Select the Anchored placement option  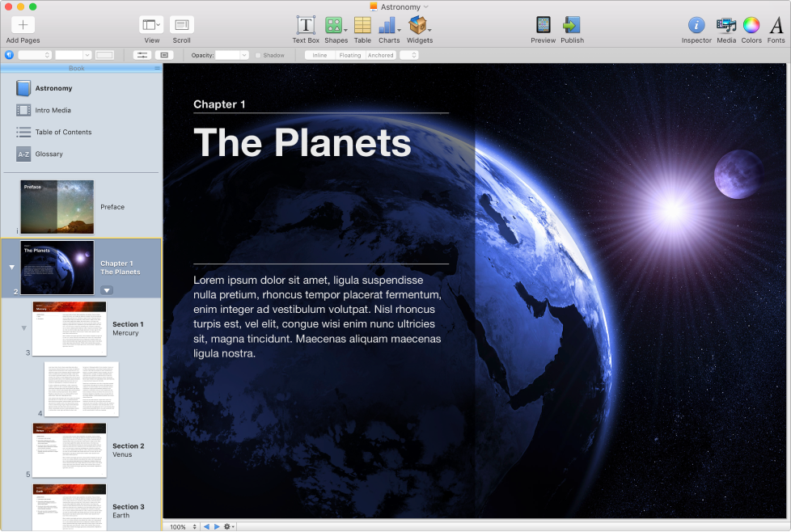[x=380, y=56]
